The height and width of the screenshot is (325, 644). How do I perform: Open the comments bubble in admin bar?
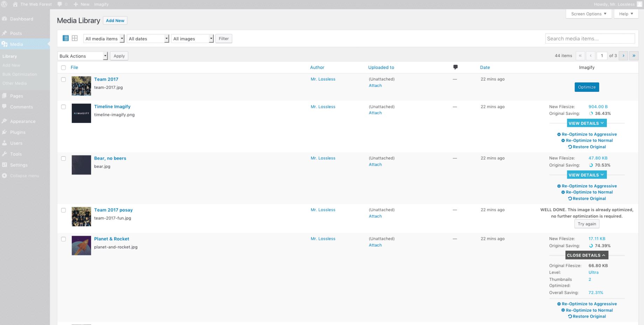(60, 4)
